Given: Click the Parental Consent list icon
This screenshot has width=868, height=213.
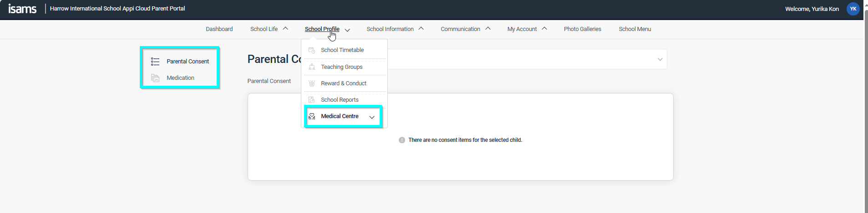Looking at the screenshot, I should tap(155, 62).
